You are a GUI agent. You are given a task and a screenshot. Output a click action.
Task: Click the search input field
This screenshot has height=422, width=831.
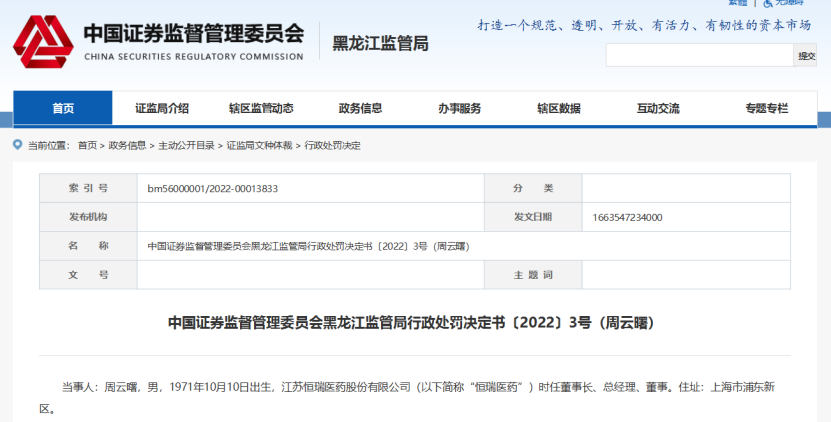(700, 56)
